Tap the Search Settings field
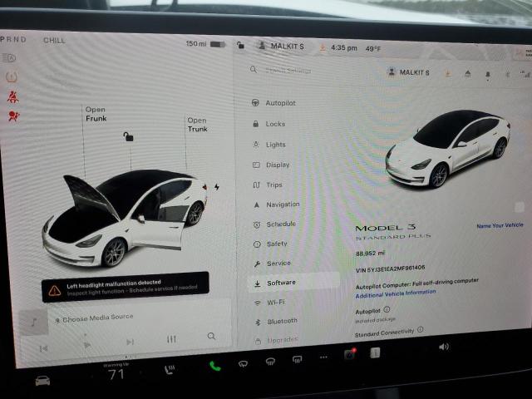The width and height of the screenshot is (532, 399). (288, 70)
